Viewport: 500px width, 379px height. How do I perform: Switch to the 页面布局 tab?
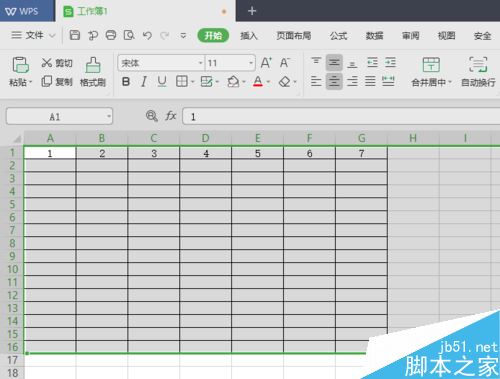tap(293, 35)
